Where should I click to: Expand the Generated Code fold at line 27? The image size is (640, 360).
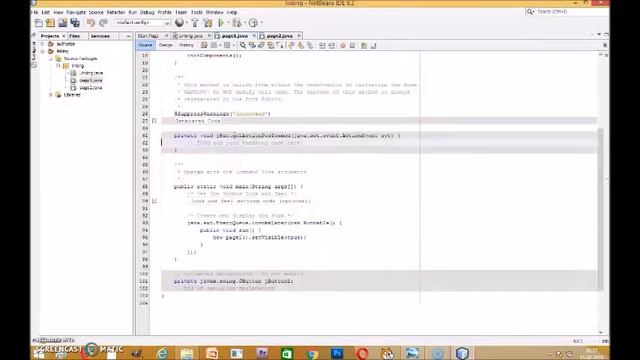(x=154, y=121)
